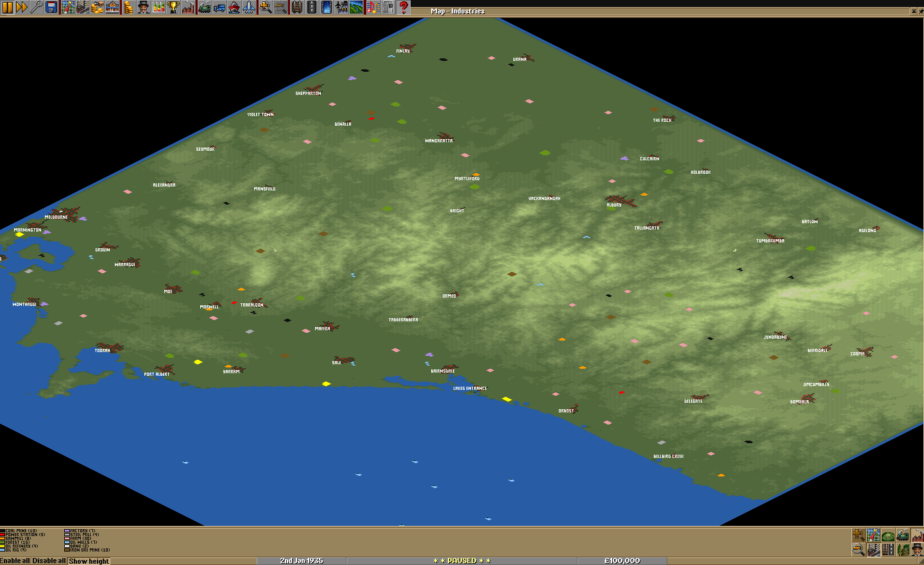The image size is (924, 565).
Task: Toggle town names display on map
Action: 873,550
